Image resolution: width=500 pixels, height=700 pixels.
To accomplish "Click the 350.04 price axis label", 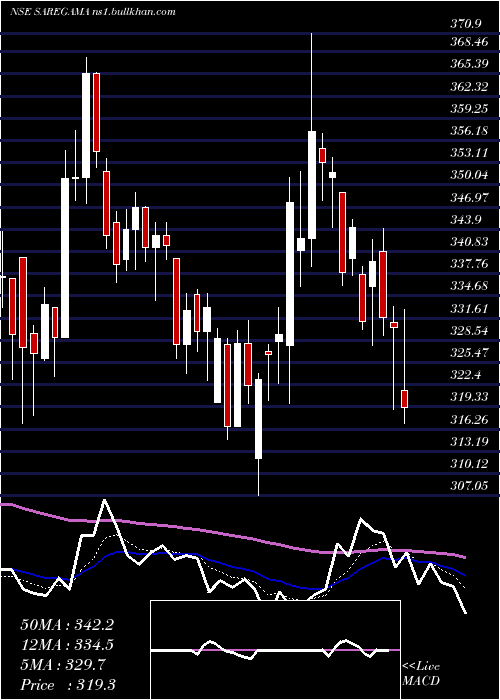I will (470, 175).
